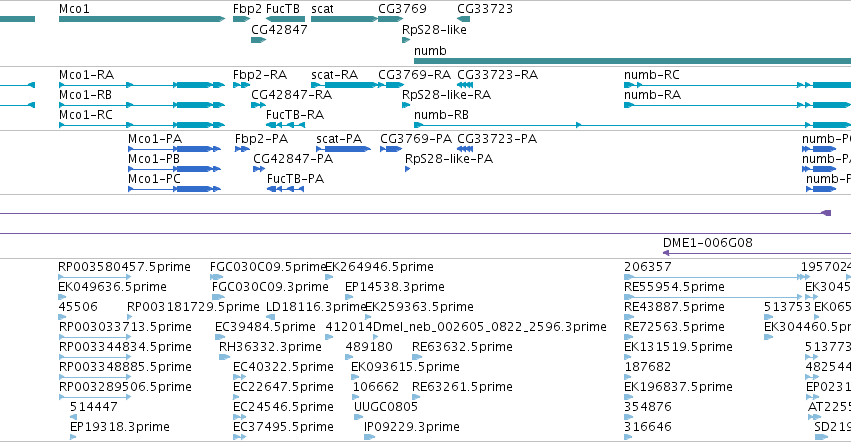
Task: Select transcript Mco1-RB
Action: pos(142,105)
